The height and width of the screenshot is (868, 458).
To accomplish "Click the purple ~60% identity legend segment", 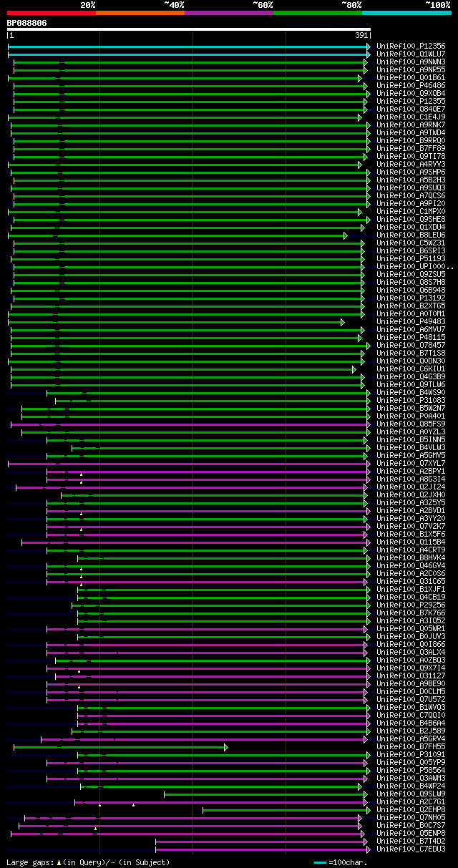I will pos(228,12).
